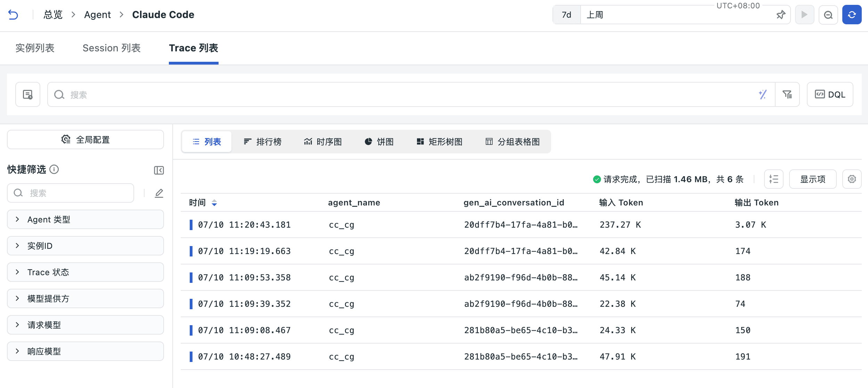Switch to the 实例列表 tab
The width and height of the screenshot is (868, 388).
(x=35, y=48)
